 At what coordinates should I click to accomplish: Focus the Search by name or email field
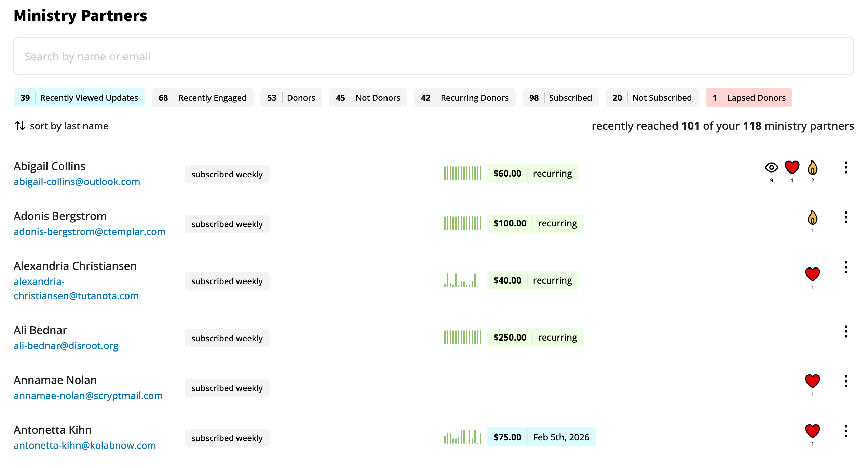coord(433,56)
